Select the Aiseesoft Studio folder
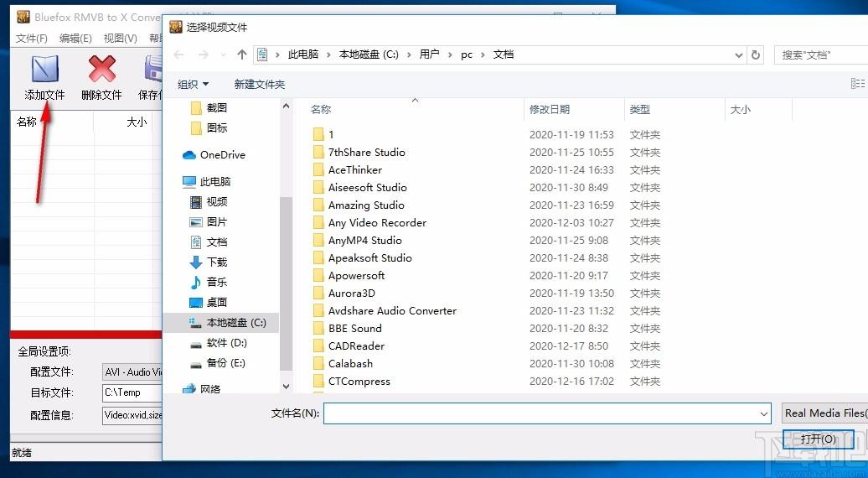 [x=359, y=188]
